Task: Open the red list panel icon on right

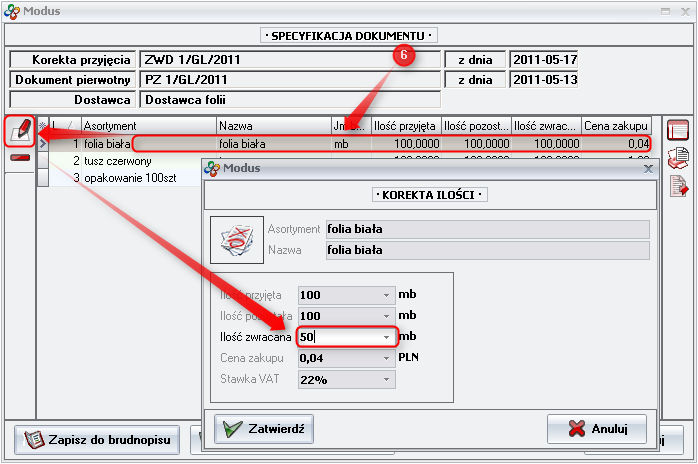Action: [678, 131]
